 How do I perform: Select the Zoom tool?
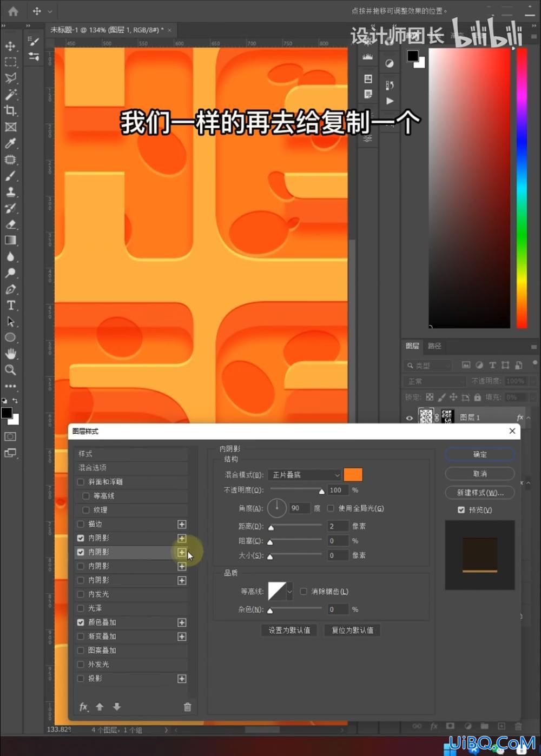10,370
